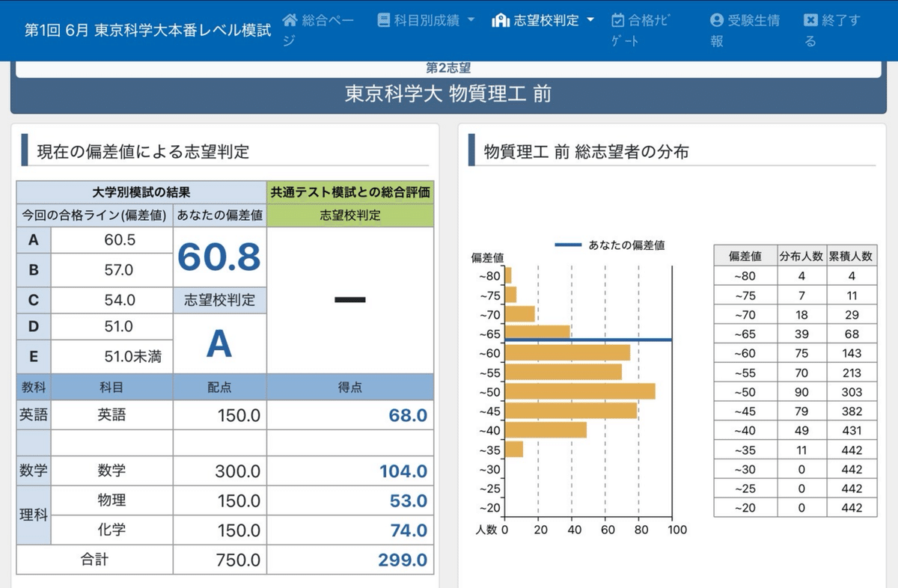Viewport: 898px width, 588px height.
Task: Click the C line value 54.0
Action: tap(120, 300)
